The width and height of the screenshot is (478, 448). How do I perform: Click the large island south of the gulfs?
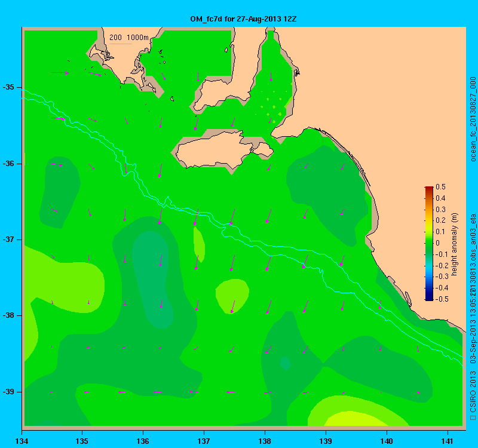(224, 149)
